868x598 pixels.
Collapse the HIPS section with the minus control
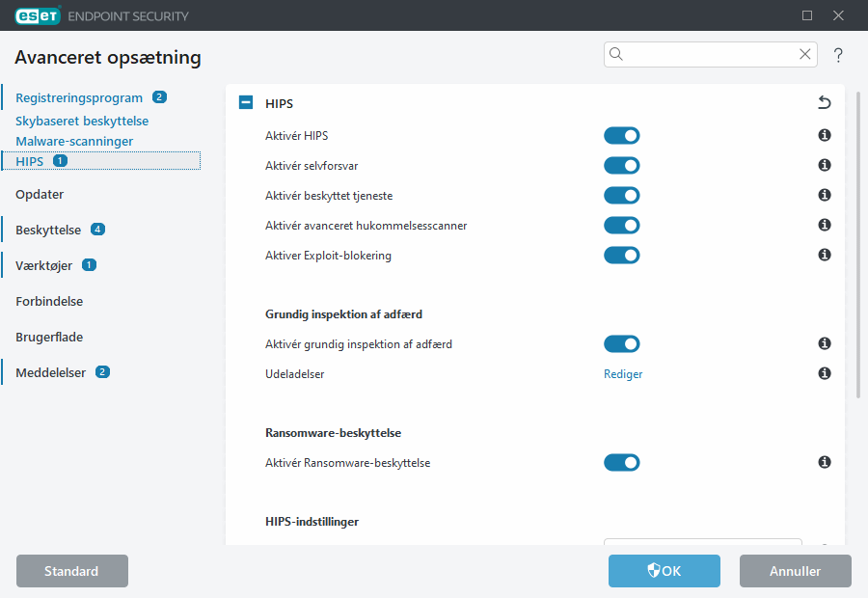[245, 102]
